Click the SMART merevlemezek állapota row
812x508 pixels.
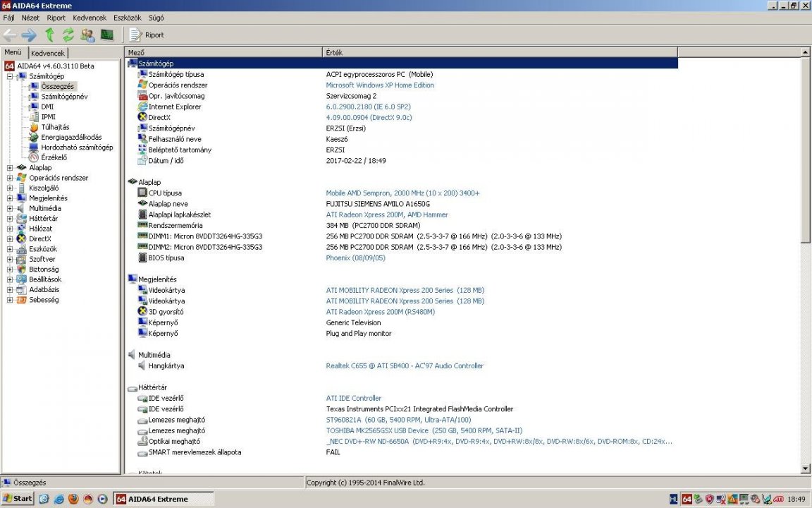[402, 452]
